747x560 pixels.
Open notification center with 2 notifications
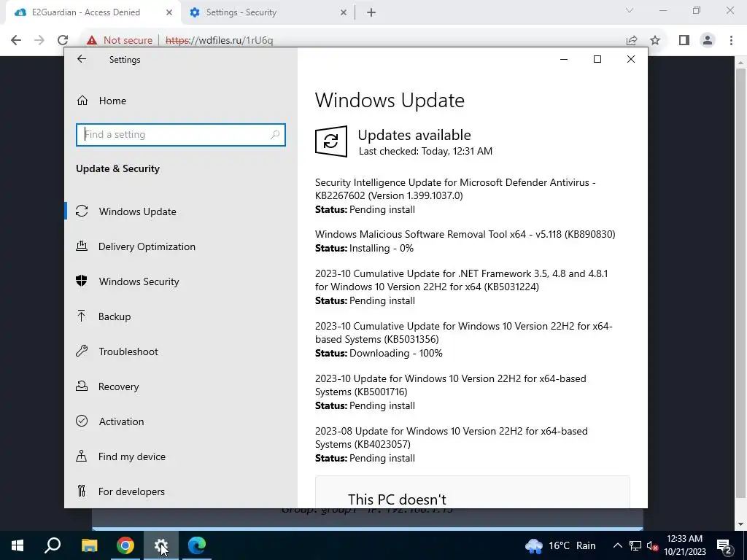[x=724, y=545]
